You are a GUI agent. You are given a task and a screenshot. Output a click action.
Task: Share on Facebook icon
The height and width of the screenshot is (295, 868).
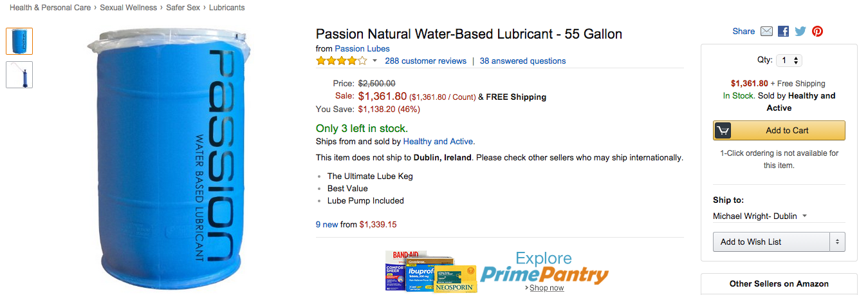pyautogui.click(x=783, y=31)
